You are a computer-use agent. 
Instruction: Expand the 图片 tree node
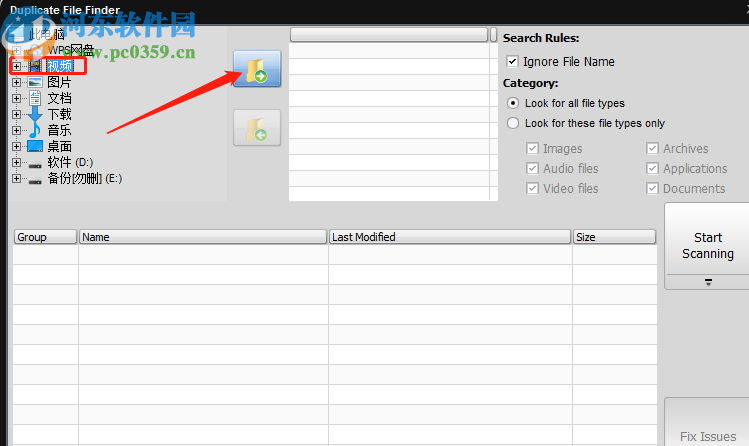pyautogui.click(x=17, y=82)
